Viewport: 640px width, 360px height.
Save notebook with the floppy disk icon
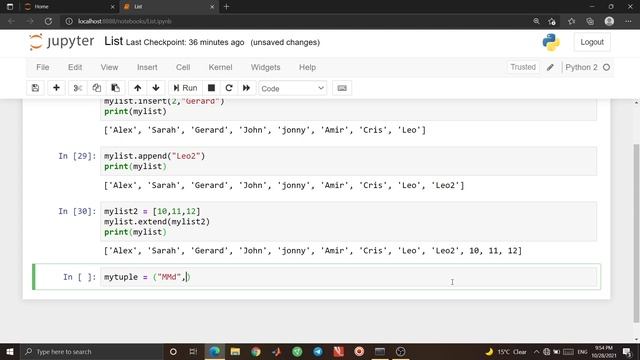coord(36,88)
